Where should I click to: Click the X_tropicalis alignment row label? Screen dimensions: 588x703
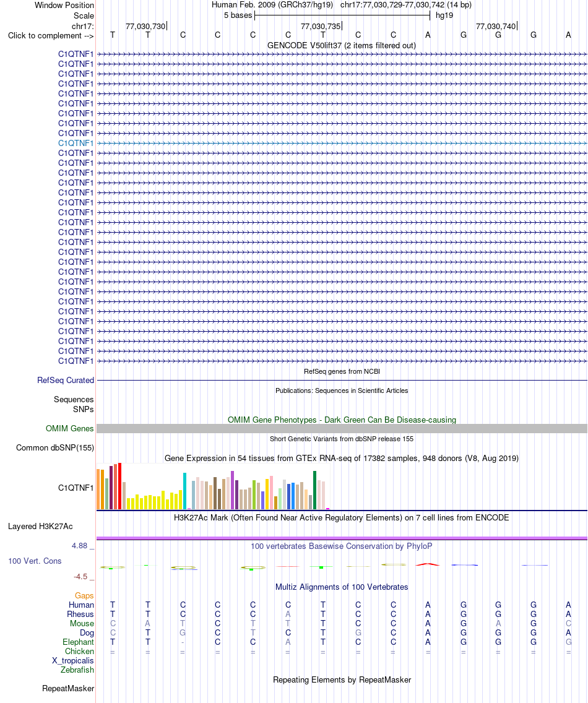coord(72,661)
